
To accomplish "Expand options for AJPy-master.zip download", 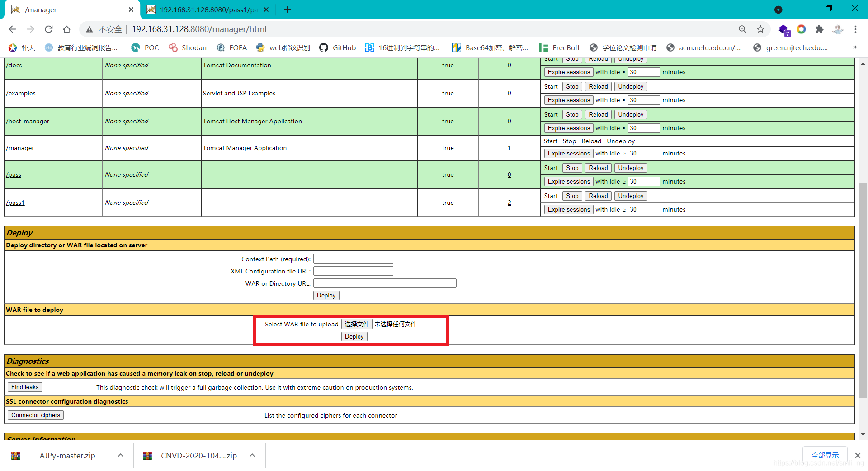I will point(120,455).
